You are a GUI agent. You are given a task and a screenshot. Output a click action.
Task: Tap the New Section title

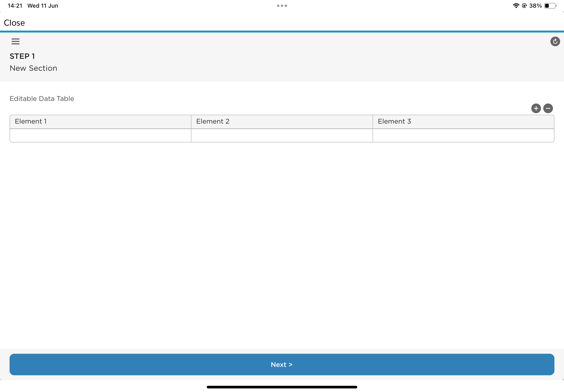tap(33, 68)
